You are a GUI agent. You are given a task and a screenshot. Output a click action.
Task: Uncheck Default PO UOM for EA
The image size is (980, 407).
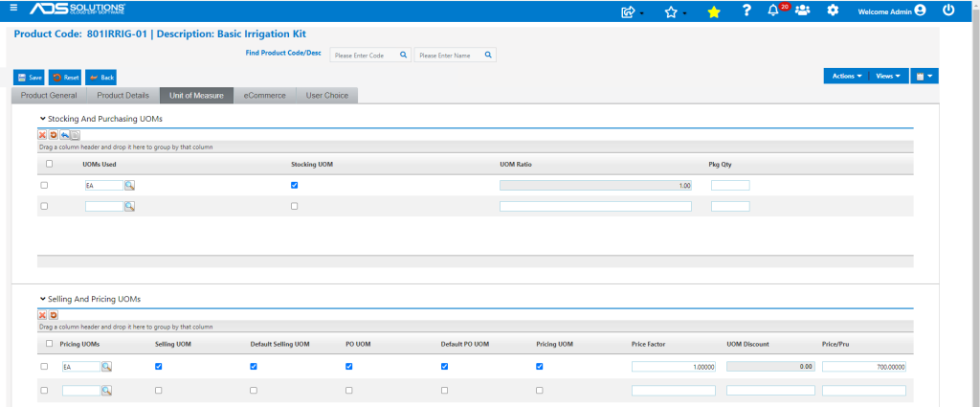tap(444, 367)
